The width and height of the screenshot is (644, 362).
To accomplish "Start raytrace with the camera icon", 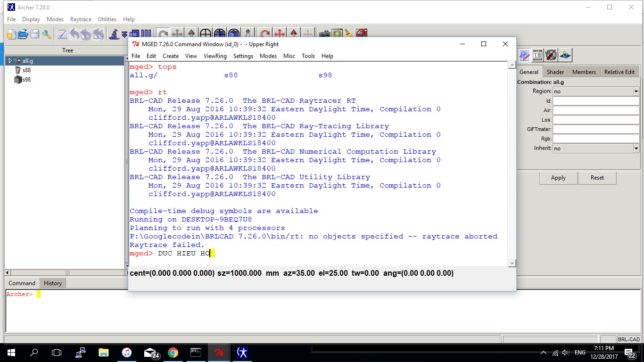I will click(x=324, y=34).
